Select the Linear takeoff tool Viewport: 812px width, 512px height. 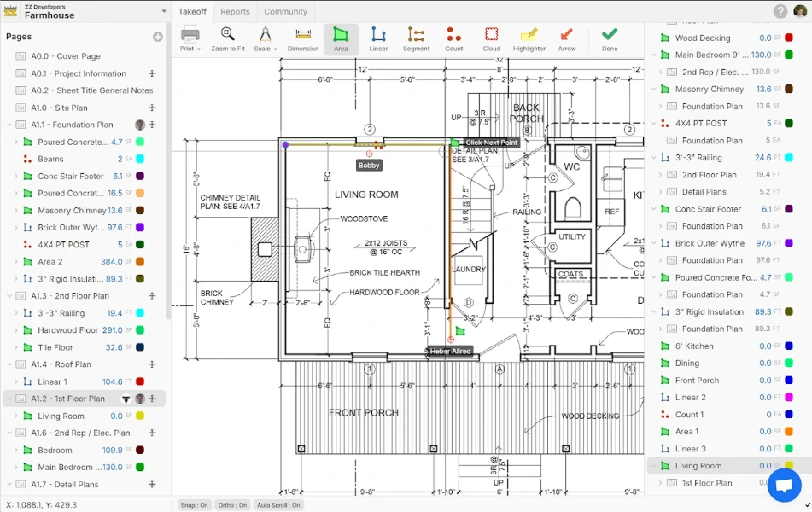point(378,40)
